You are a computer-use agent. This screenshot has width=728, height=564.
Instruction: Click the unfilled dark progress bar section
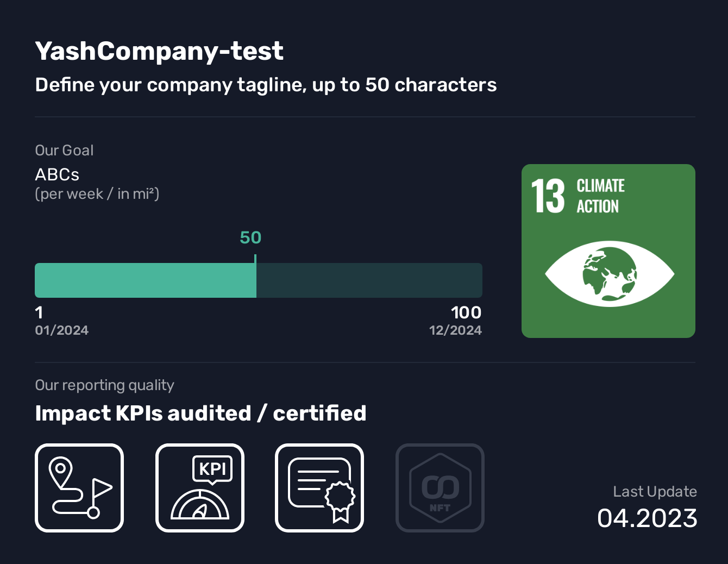coord(369,280)
